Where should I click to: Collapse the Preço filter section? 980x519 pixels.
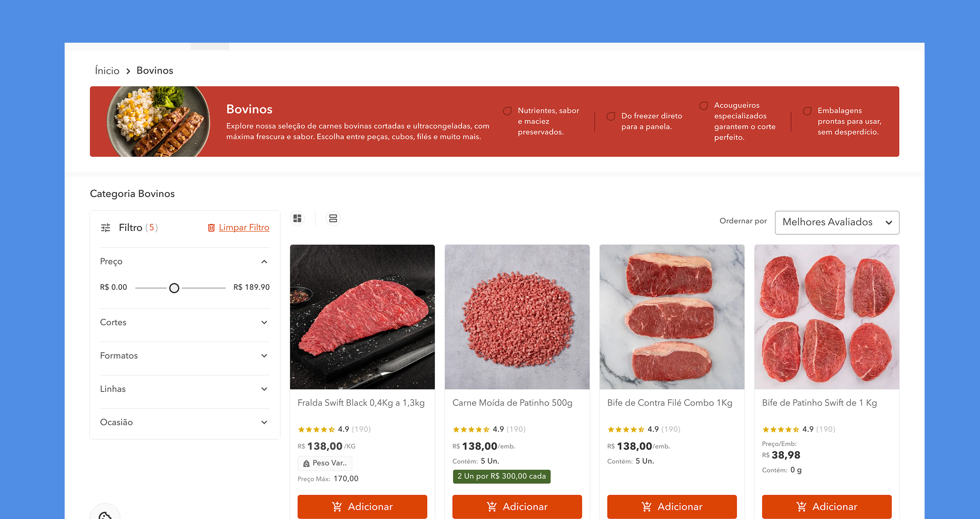(264, 261)
